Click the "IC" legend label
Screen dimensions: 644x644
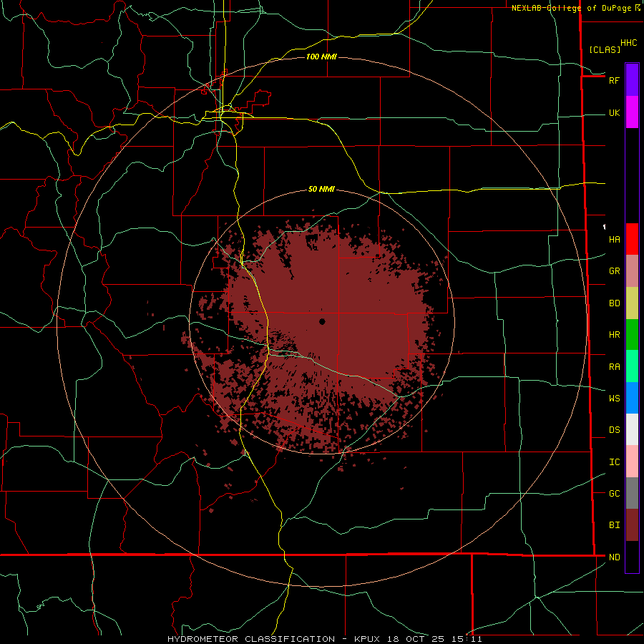(615, 462)
